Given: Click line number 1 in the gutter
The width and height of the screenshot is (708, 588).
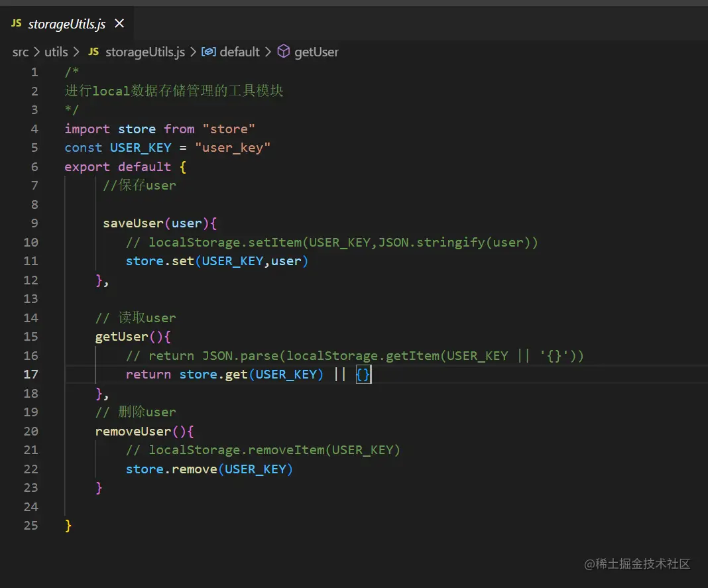Looking at the screenshot, I should click(x=34, y=72).
